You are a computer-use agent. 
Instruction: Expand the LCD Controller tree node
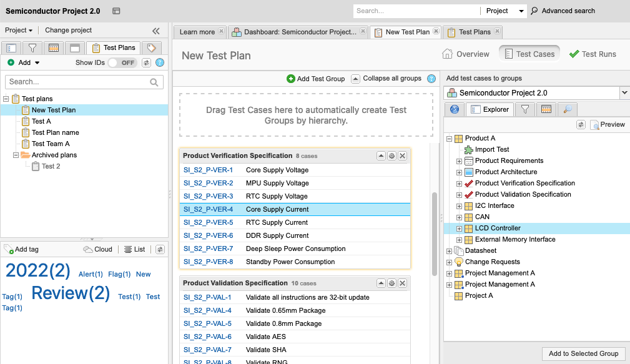459,229
